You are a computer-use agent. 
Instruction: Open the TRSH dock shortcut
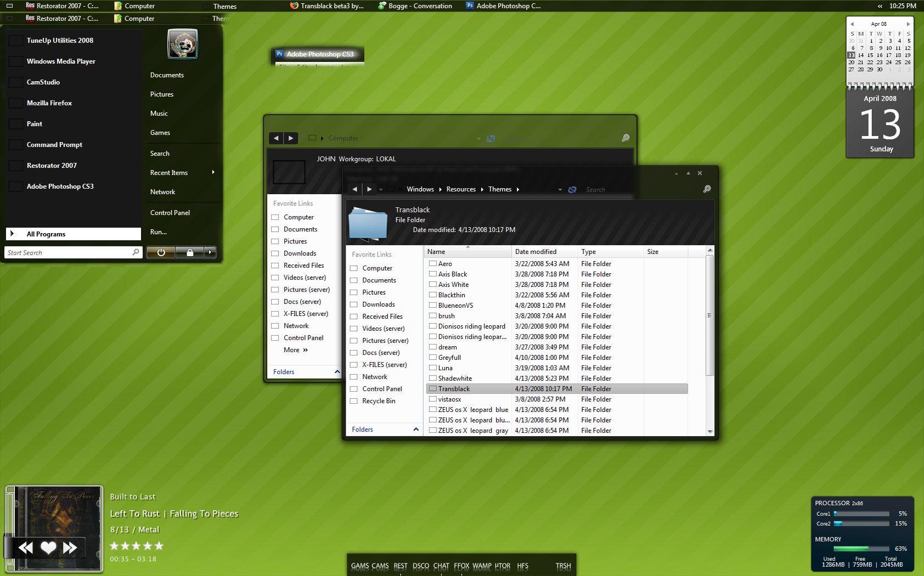tap(563, 566)
